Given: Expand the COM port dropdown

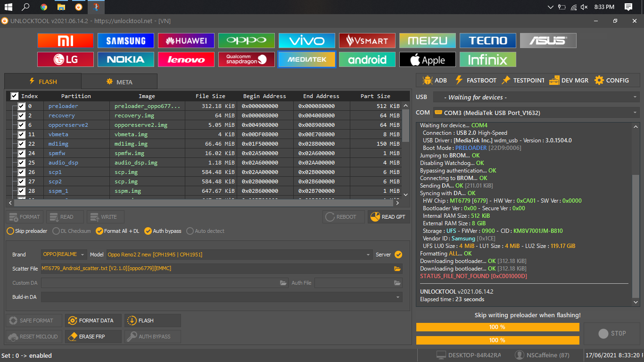Looking at the screenshot, I should pyautogui.click(x=635, y=113).
